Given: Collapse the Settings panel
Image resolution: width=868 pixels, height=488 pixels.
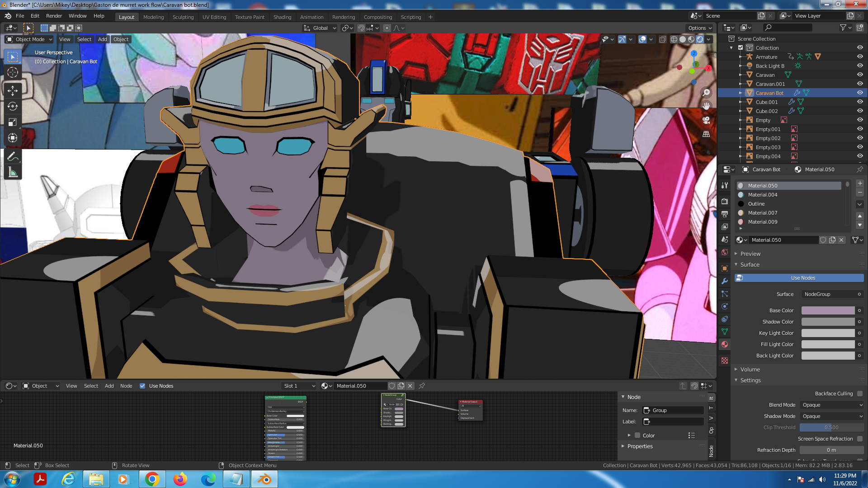Looking at the screenshot, I should click(x=750, y=380).
